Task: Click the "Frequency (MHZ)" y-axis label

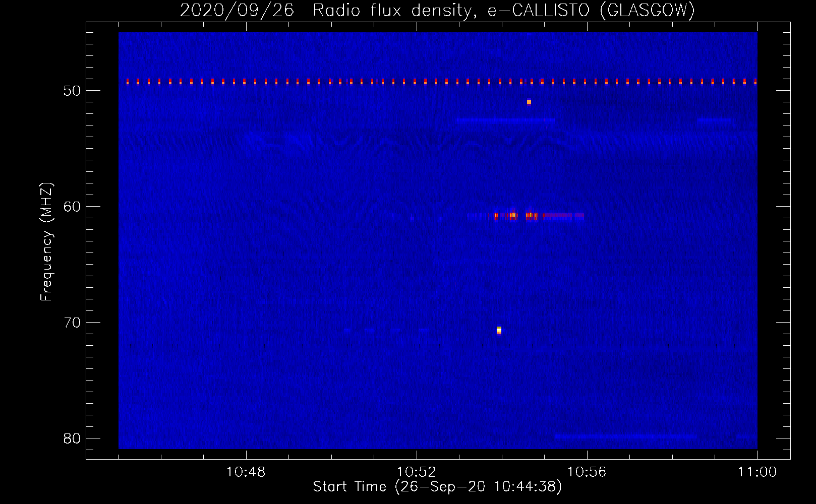Action: pos(46,242)
